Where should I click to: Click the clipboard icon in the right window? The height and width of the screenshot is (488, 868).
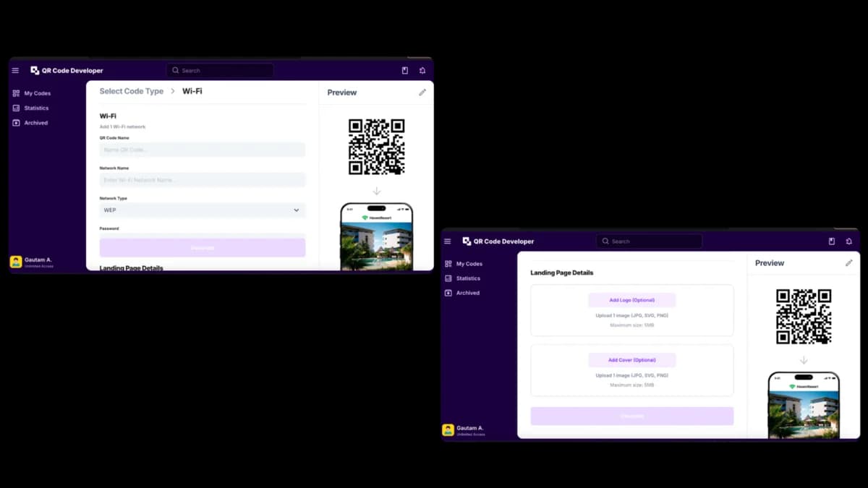(830, 241)
